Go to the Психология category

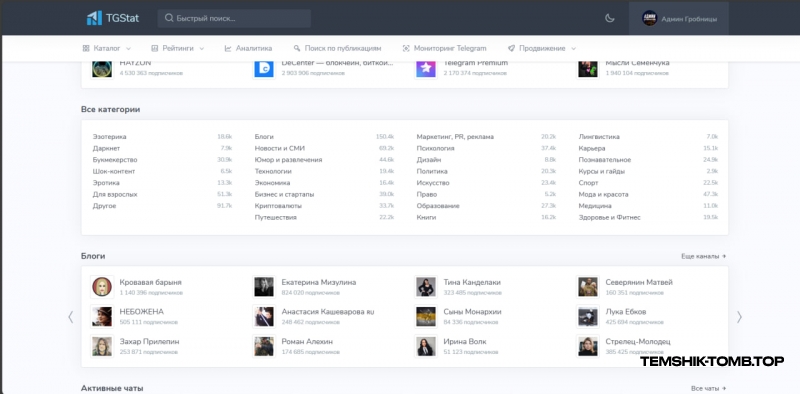(x=435, y=149)
